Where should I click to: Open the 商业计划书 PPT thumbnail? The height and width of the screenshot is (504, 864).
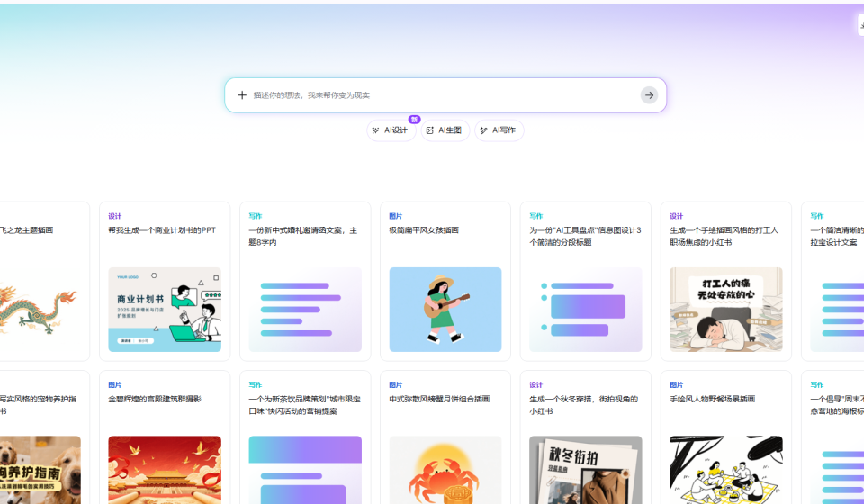coord(165,310)
